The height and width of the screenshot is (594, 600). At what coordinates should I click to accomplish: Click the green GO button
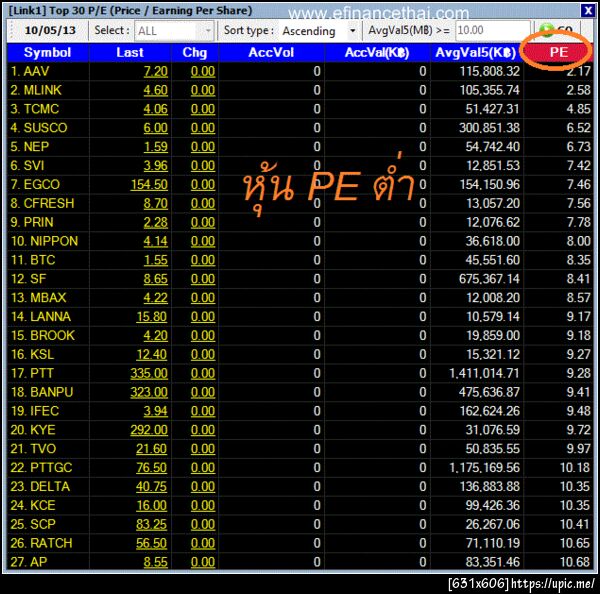tap(555, 30)
